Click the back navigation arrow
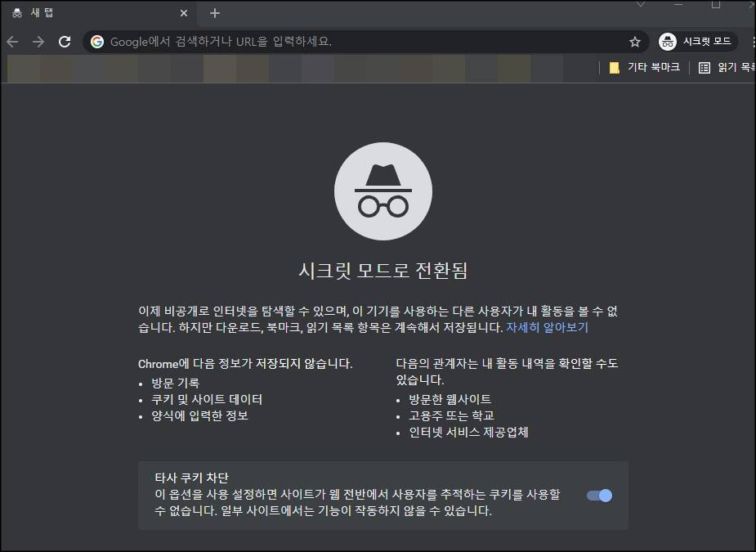Image resolution: width=756 pixels, height=552 pixels. tap(12, 42)
